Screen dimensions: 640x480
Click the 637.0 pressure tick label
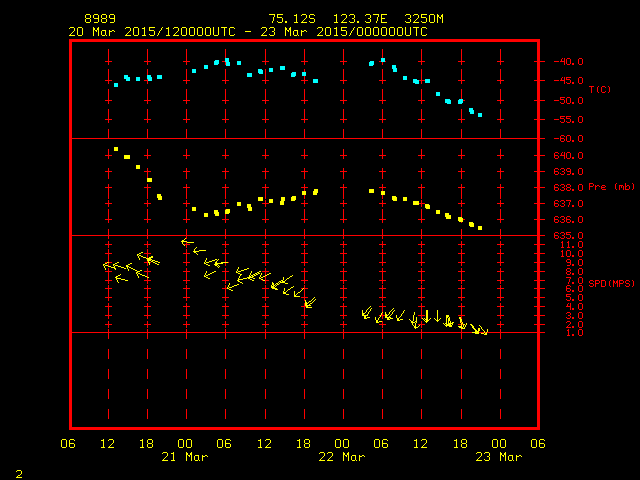click(x=568, y=204)
